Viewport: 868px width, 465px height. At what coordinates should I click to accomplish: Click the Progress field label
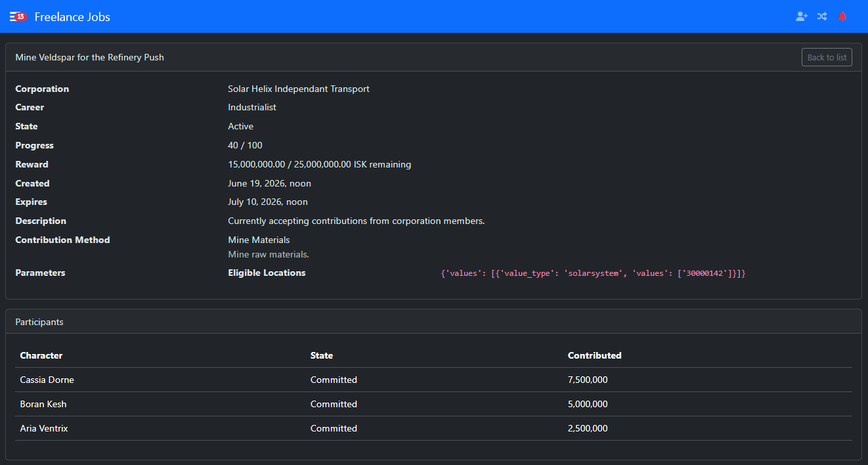click(x=34, y=145)
